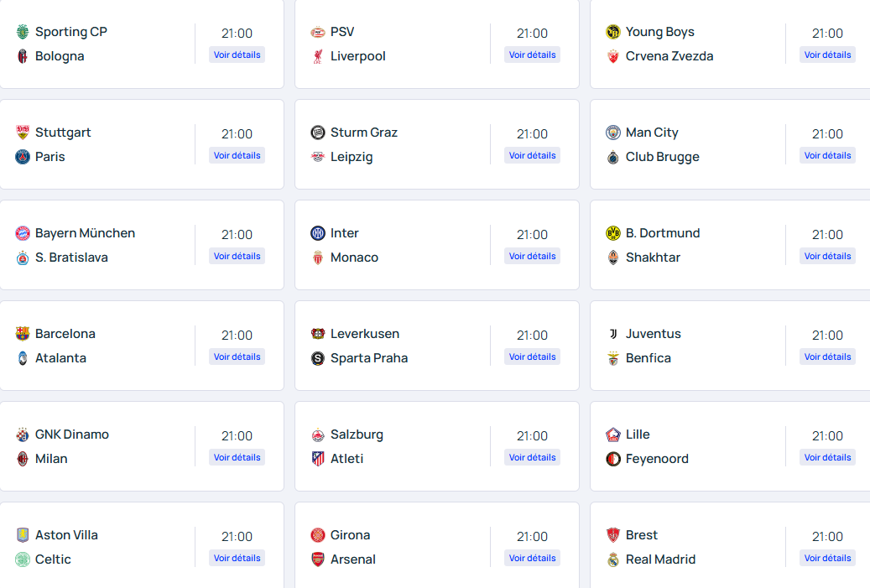This screenshot has width=870, height=588.
Task: Open Voir détails for Brest vs Real Madrid
Action: pyautogui.click(x=827, y=558)
